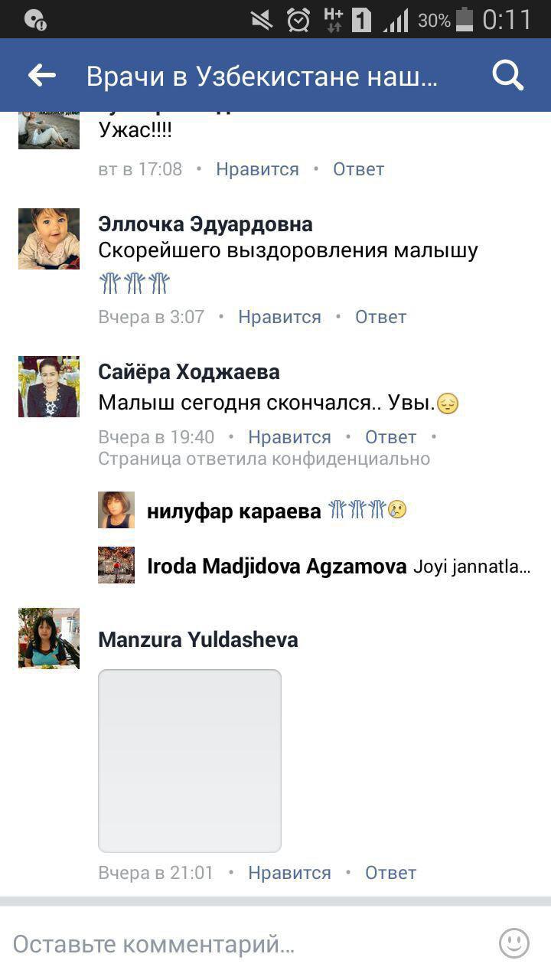Like the Ужас!!!! comment
The image size is (551, 980).
(257, 169)
